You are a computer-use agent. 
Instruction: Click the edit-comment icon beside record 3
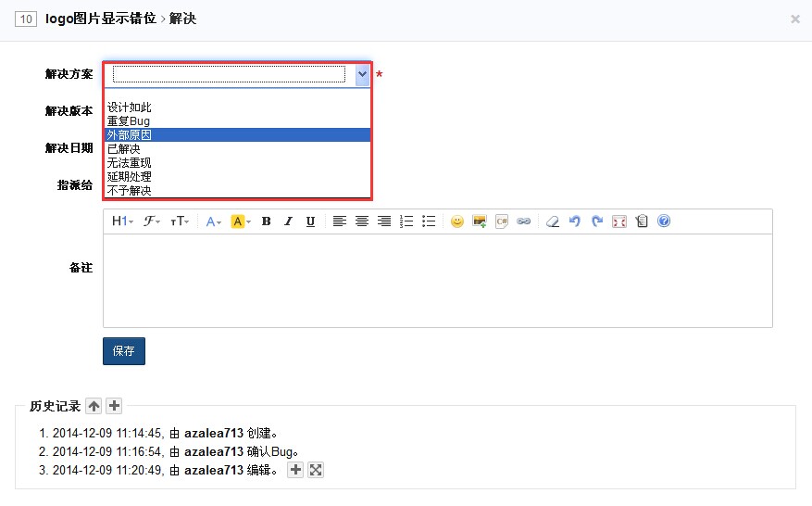[x=316, y=470]
